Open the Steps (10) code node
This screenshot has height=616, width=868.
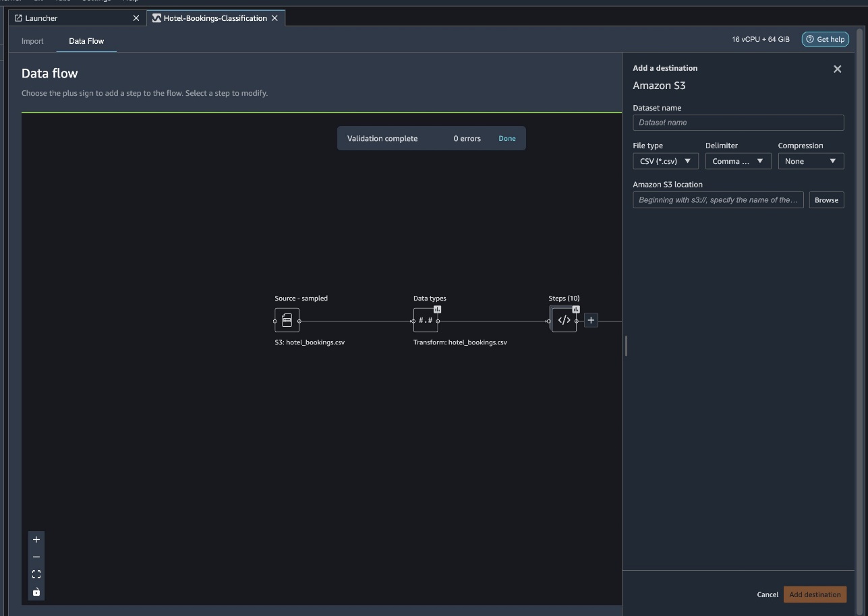coord(564,320)
